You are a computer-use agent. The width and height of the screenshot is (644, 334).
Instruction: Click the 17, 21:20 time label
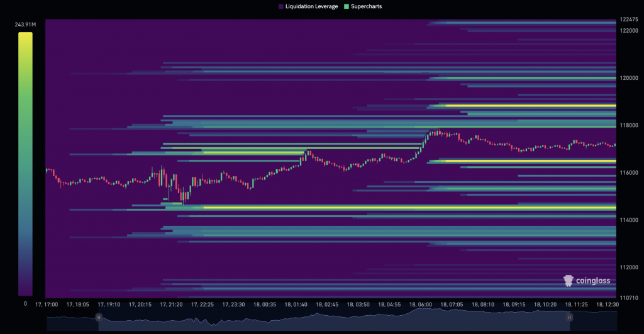[x=171, y=304]
